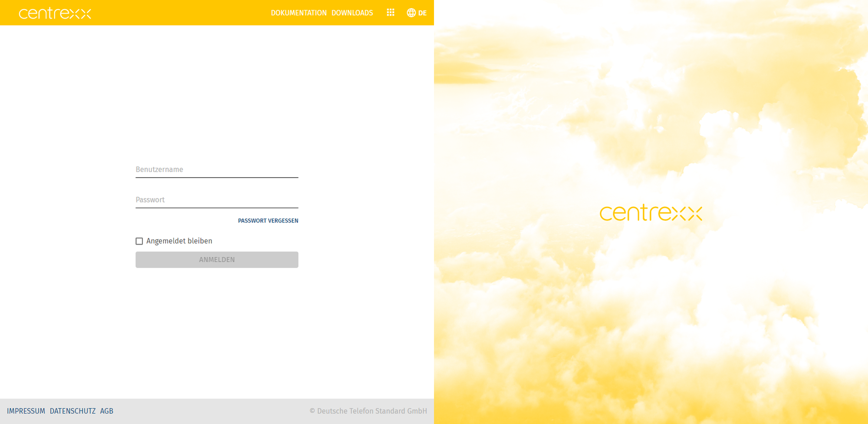
Task: Click the Deutsche Telefon Standard GmbH copyright text
Action: click(x=368, y=411)
